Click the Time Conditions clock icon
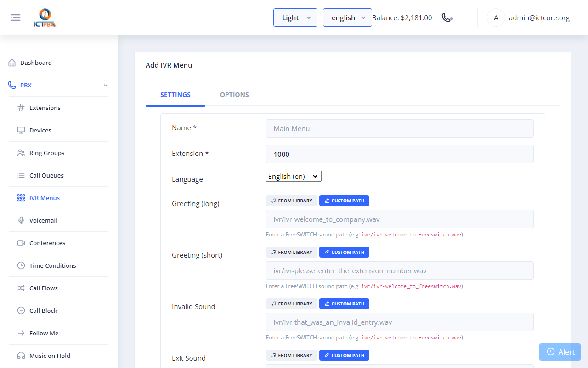 point(21,265)
